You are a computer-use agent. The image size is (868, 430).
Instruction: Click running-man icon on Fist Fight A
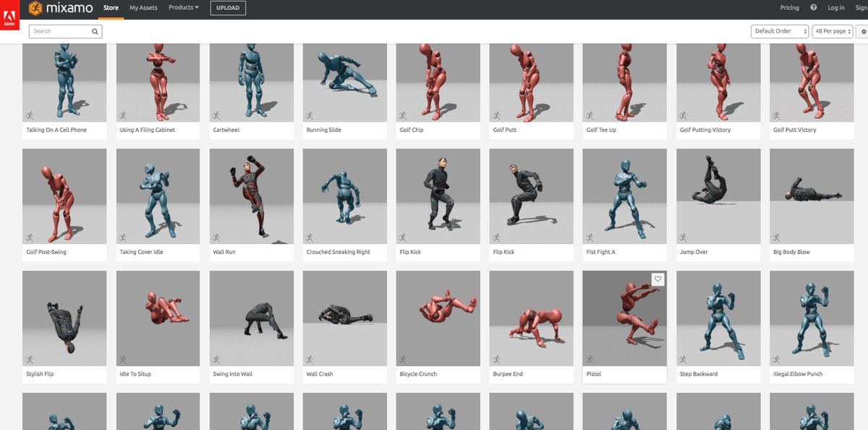pos(590,237)
